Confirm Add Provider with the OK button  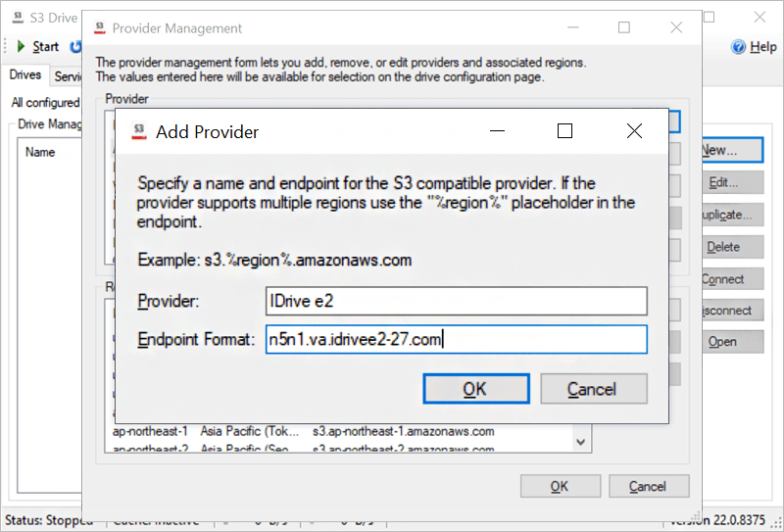pyautogui.click(x=476, y=389)
